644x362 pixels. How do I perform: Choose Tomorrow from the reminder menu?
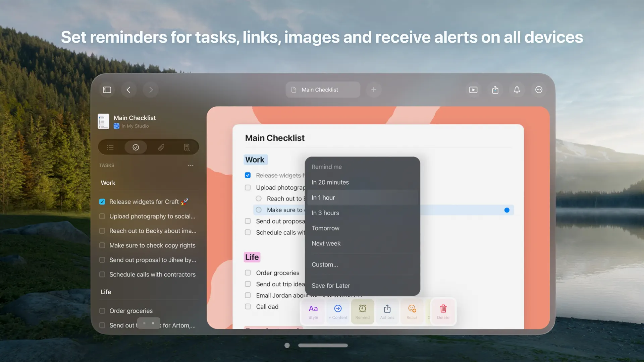[x=325, y=228]
